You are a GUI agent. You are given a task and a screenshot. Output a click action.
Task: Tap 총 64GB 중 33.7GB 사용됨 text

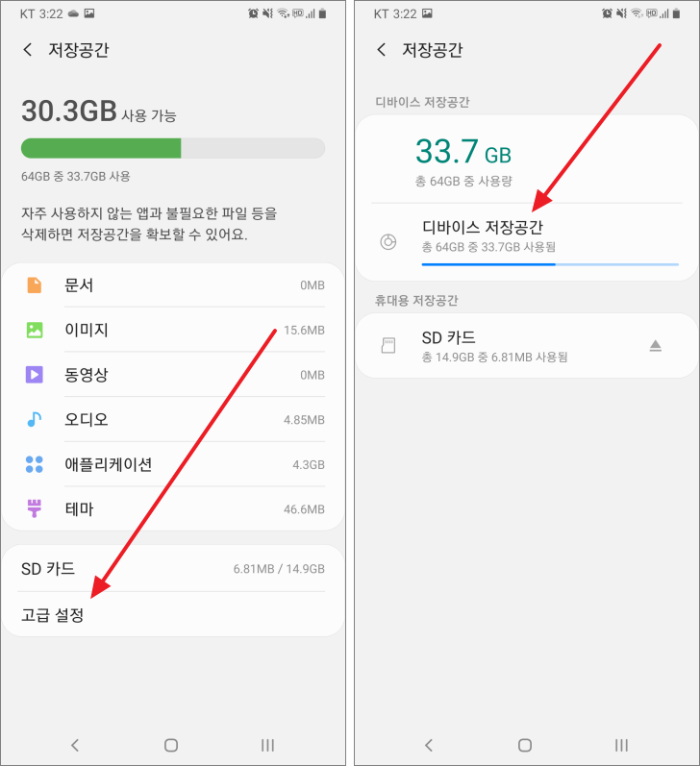click(488, 247)
